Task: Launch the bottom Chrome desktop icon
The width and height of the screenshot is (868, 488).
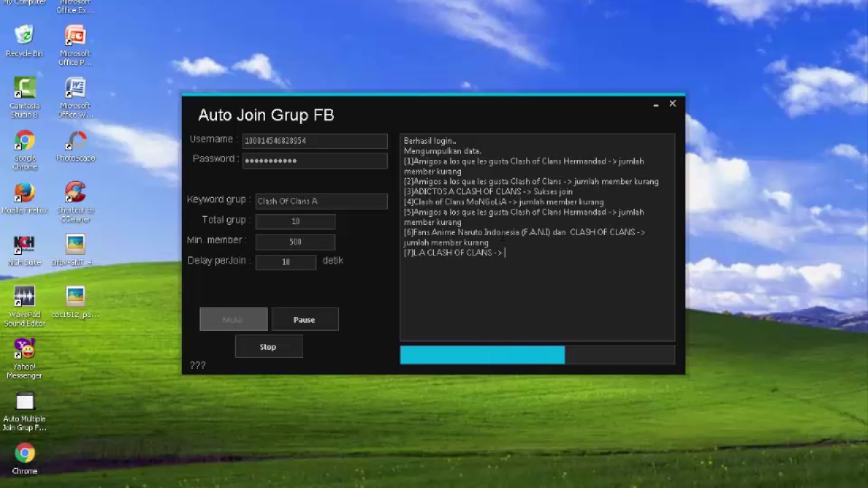Action: click(x=24, y=459)
